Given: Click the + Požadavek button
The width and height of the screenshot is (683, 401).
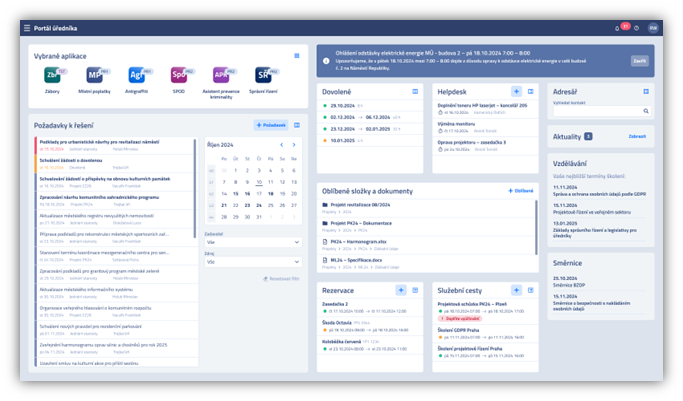Looking at the screenshot, I should pyautogui.click(x=271, y=125).
